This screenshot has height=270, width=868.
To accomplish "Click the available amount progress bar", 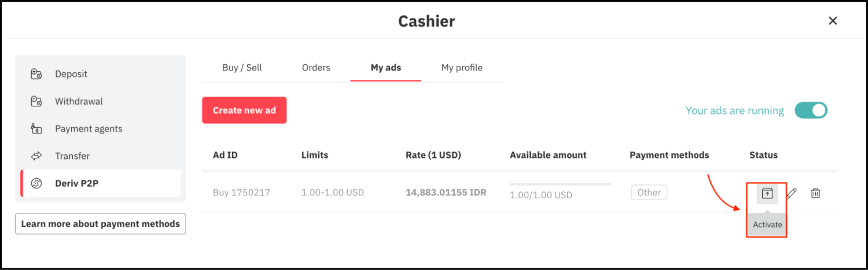I will click(560, 184).
